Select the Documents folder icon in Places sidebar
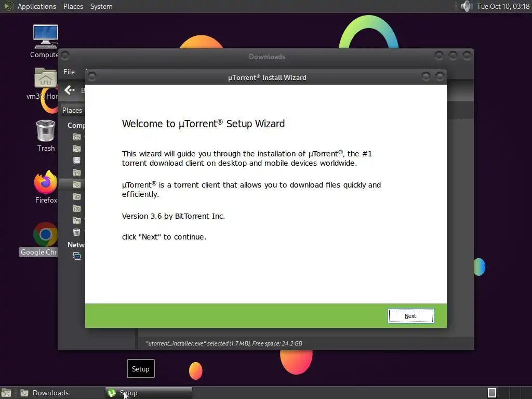 pyautogui.click(x=77, y=172)
